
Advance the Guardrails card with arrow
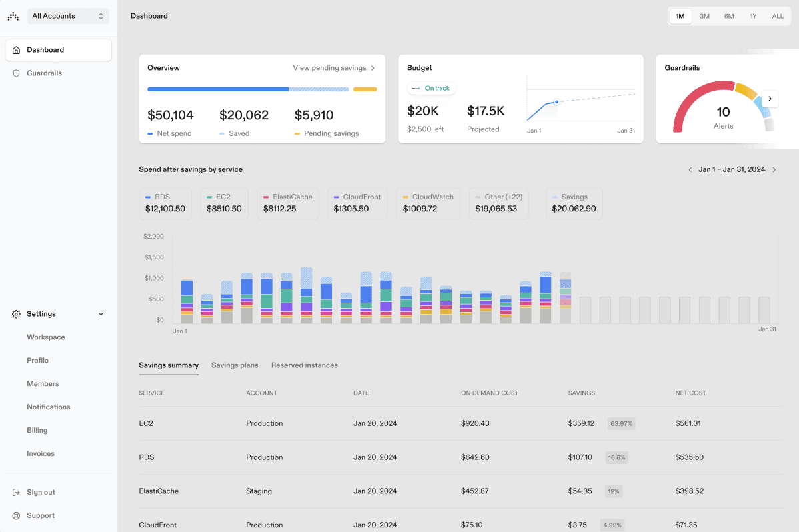(770, 99)
